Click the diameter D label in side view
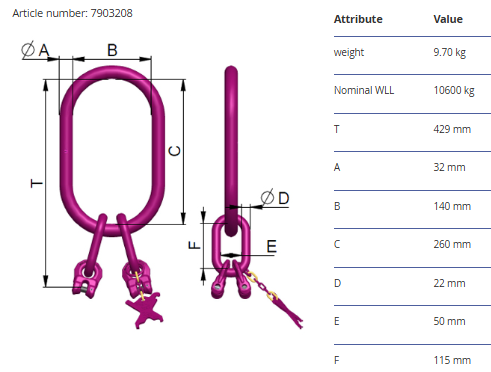The image size is (491, 372). pyautogui.click(x=275, y=198)
